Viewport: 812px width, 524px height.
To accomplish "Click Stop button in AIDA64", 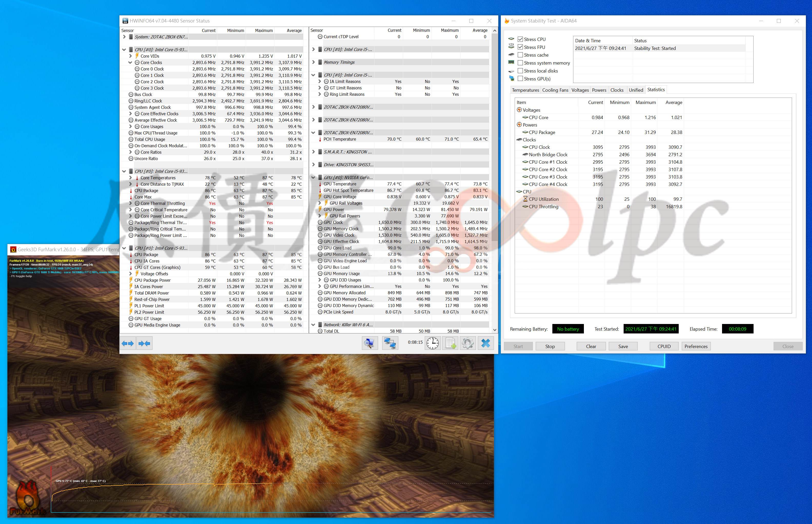I will coord(550,346).
